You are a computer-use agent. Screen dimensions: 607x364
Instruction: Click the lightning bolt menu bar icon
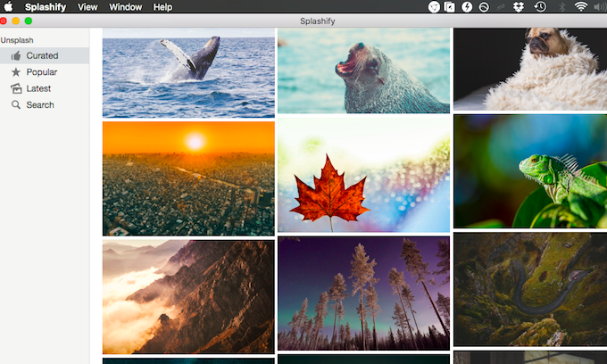(468, 7)
